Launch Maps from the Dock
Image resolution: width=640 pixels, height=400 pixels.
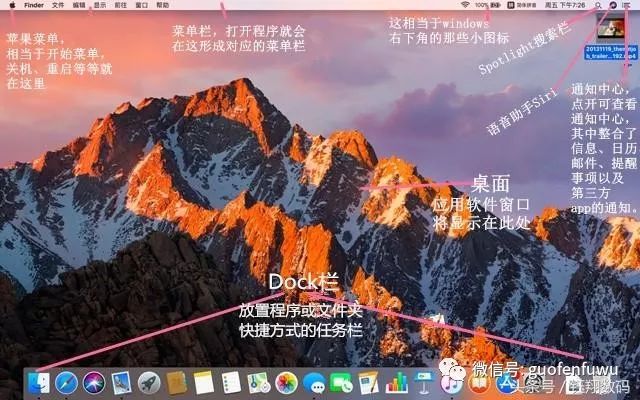click(x=259, y=383)
